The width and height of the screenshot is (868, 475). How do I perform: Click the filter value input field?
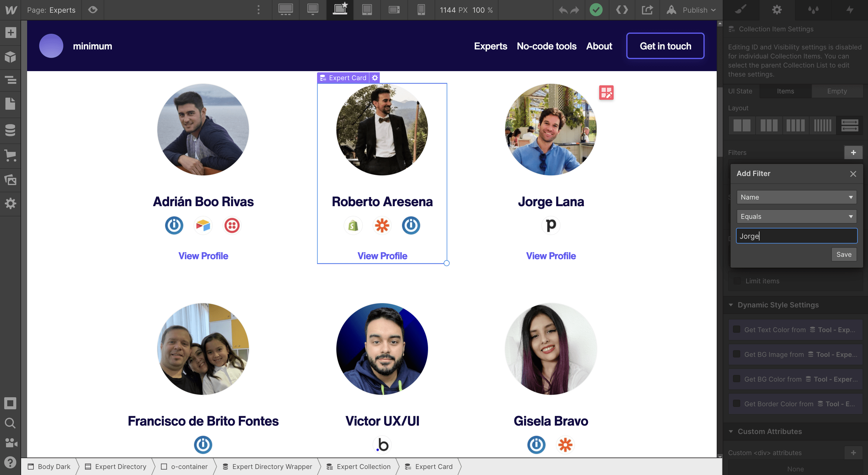(x=796, y=236)
